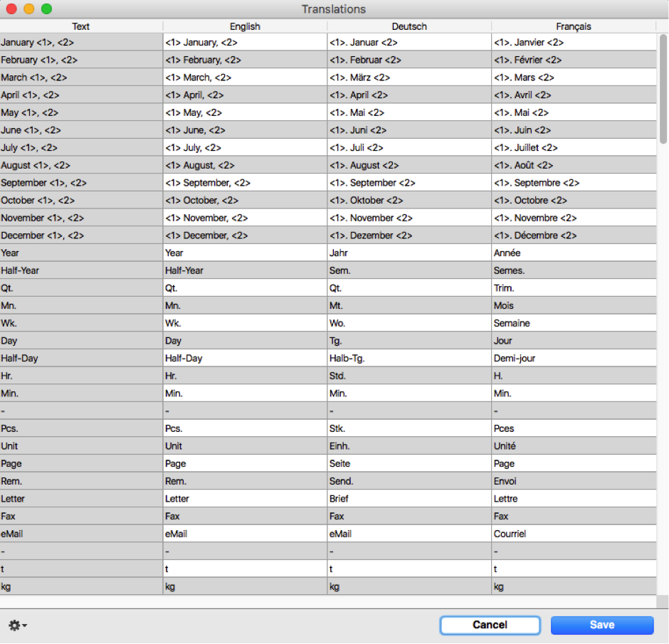The image size is (669, 644).
Task: Click the Save button
Action: 601,625
